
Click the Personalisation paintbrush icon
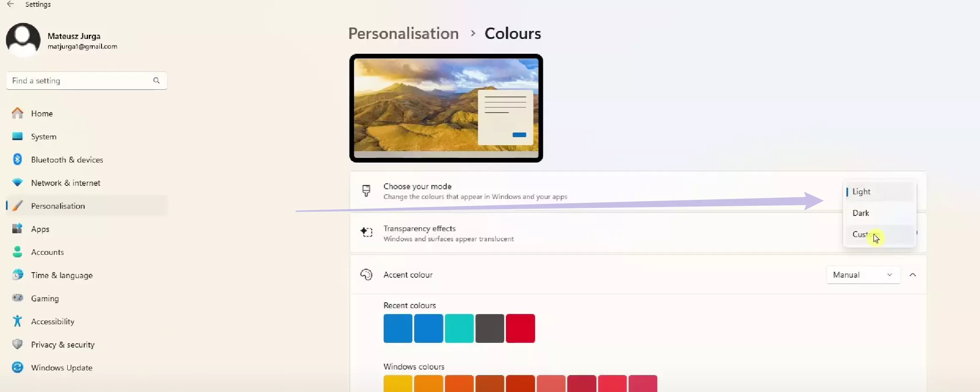tap(17, 206)
